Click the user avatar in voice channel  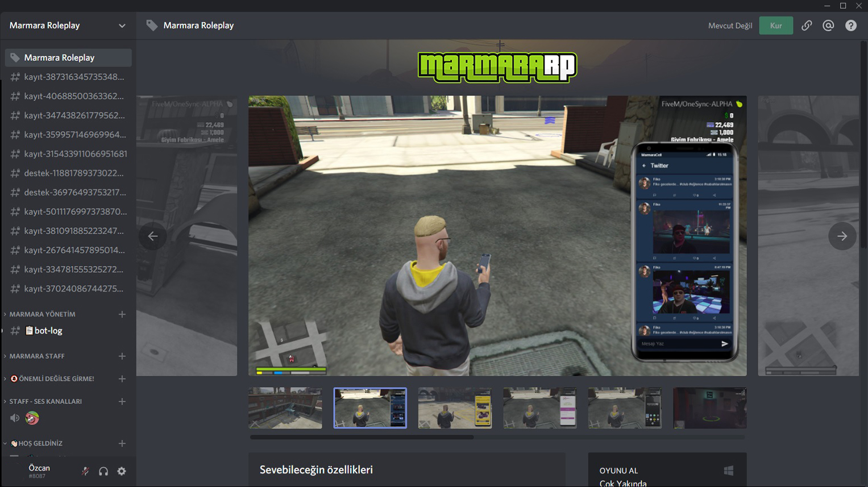pyautogui.click(x=32, y=418)
